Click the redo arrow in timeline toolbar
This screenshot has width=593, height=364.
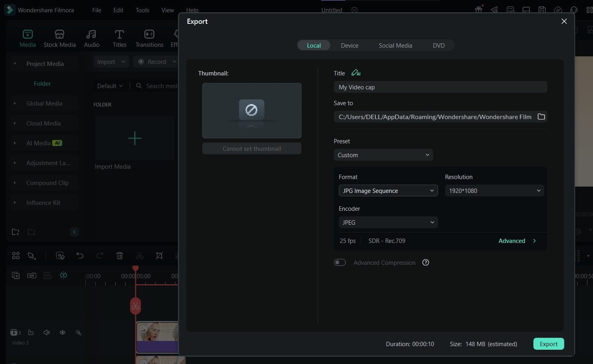(x=100, y=256)
